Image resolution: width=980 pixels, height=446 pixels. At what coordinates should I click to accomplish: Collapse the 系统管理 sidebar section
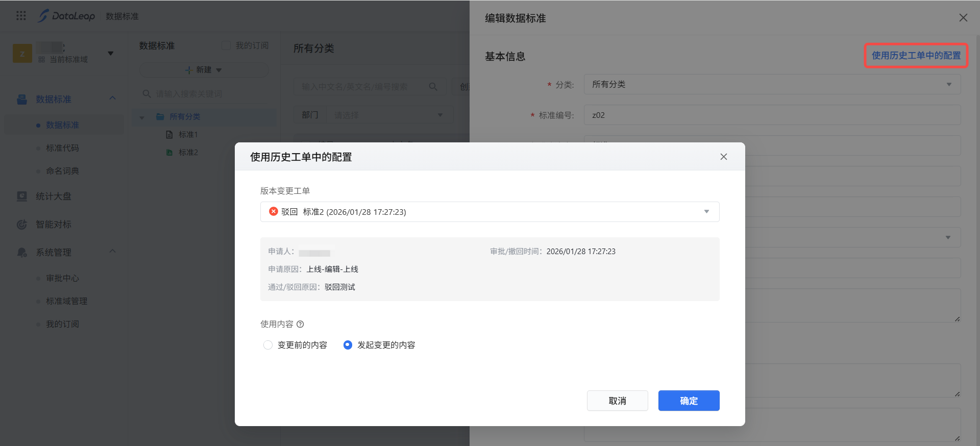click(x=112, y=252)
